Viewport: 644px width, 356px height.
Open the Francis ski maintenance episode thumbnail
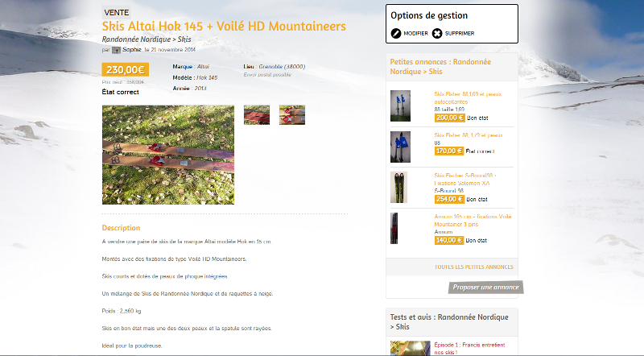pos(410,348)
